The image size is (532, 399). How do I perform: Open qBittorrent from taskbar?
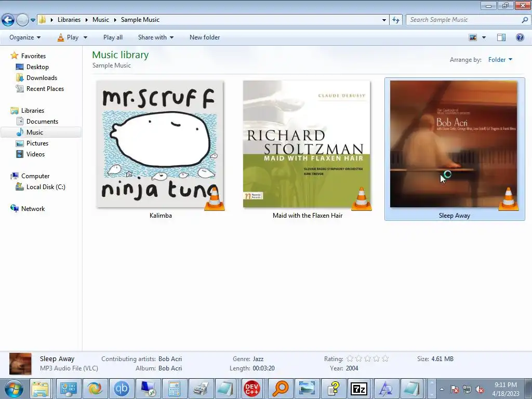coord(121,389)
